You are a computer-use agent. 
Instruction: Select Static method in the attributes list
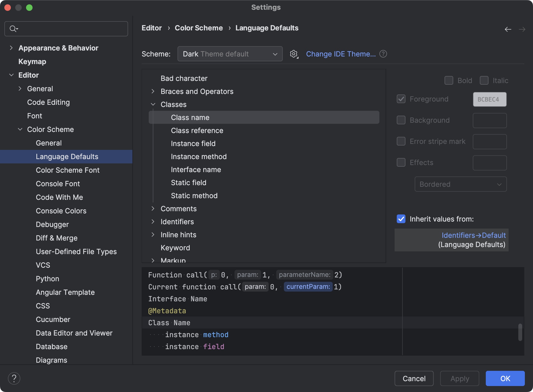(x=194, y=195)
